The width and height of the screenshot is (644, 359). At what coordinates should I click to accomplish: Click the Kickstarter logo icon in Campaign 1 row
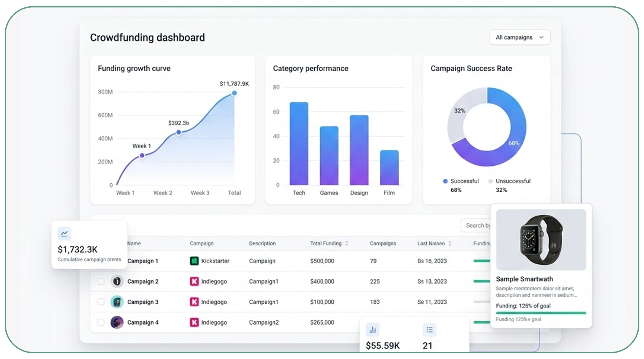[194, 261]
